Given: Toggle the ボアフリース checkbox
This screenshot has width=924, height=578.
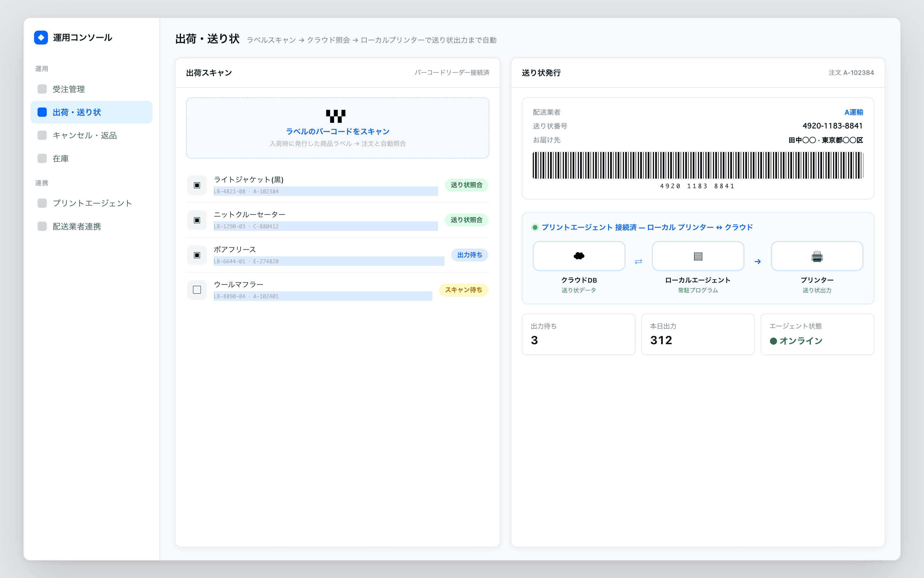Looking at the screenshot, I should 197,255.
